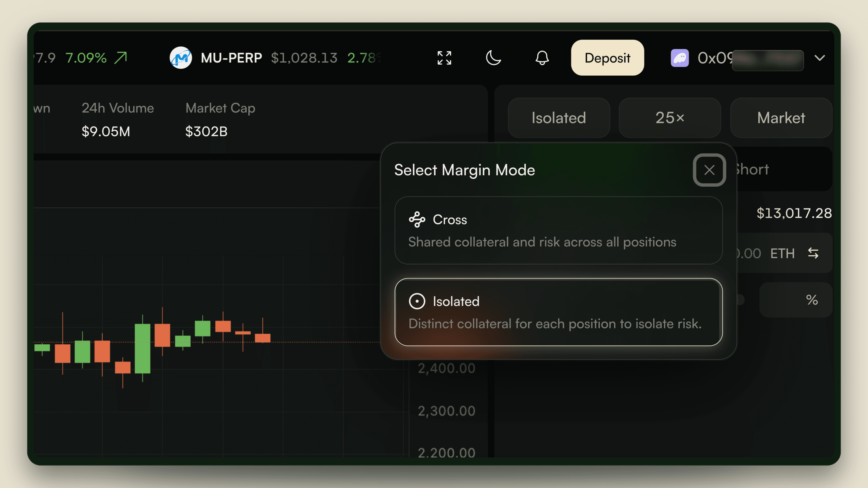Open the 25× leverage selector
868x488 pixels.
[x=669, y=118]
